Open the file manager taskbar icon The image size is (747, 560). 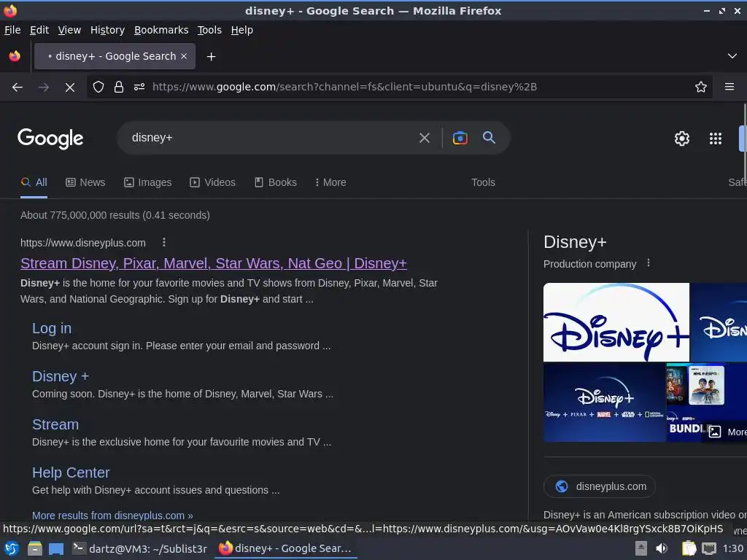[35, 548]
